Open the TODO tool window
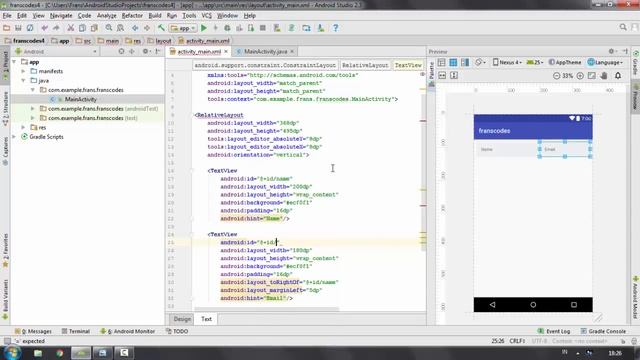 point(177,331)
